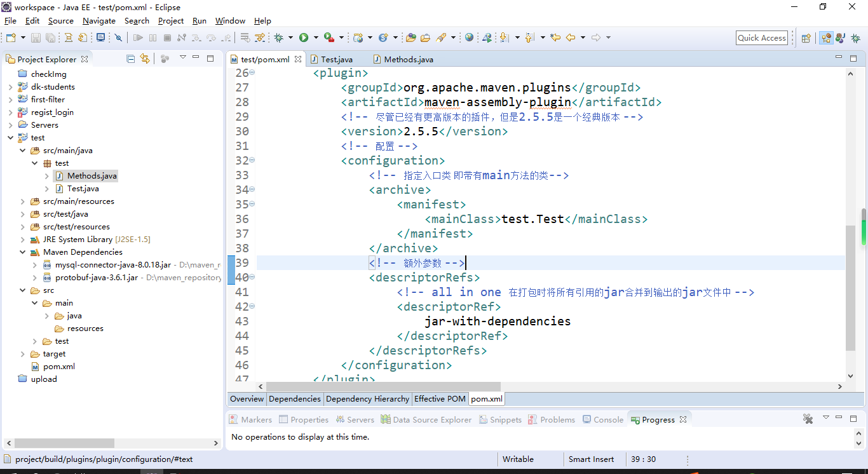Image resolution: width=868 pixels, height=474 pixels.
Task: Click the Quick Access search field
Action: coord(761,38)
